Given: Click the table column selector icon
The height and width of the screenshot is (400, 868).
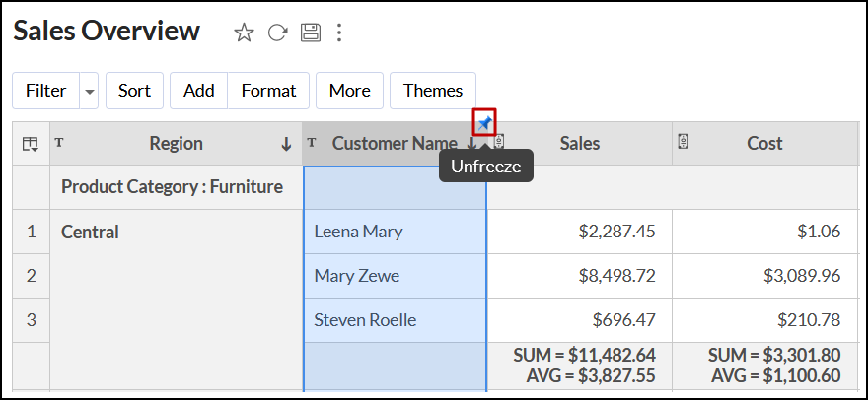Looking at the screenshot, I should (x=31, y=144).
